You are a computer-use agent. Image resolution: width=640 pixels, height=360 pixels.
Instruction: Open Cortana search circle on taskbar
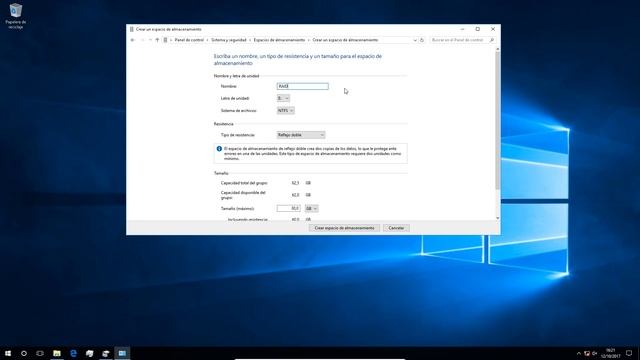[24, 353]
